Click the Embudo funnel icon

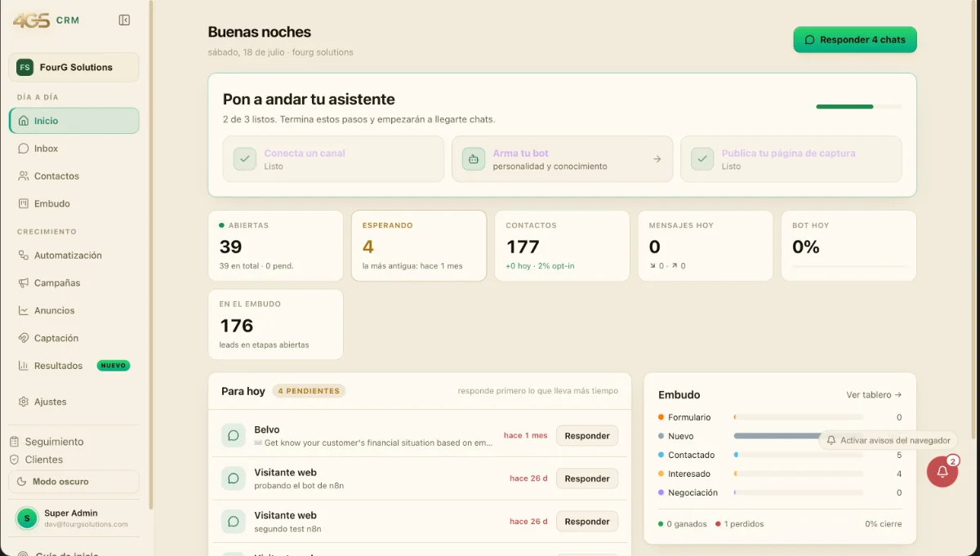click(x=24, y=204)
